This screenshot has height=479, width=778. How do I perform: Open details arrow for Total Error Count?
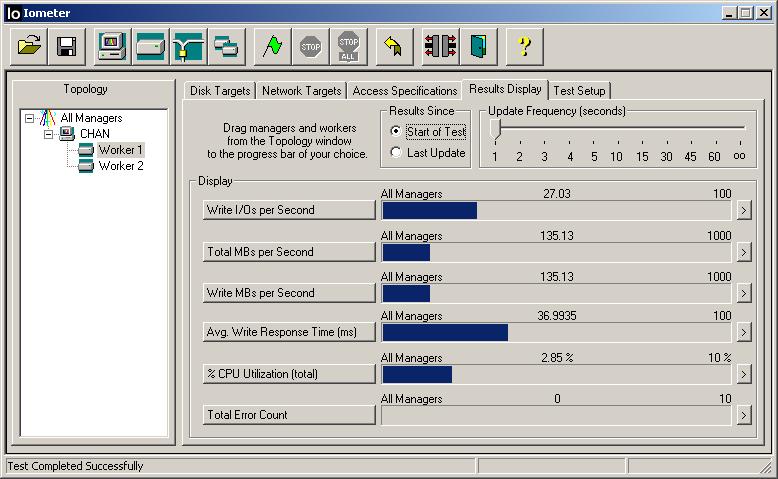(743, 415)
